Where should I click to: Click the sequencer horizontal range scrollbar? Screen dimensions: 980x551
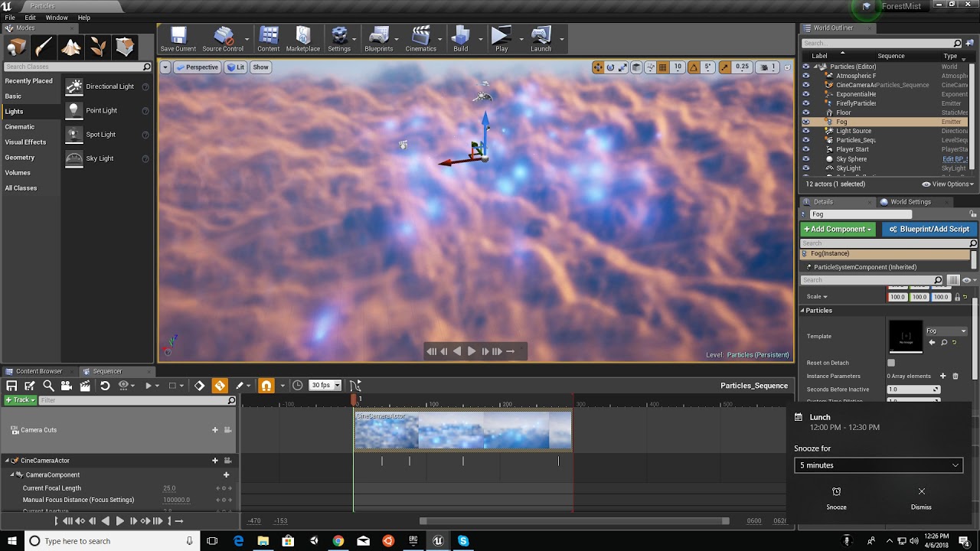tap(574, 521)
